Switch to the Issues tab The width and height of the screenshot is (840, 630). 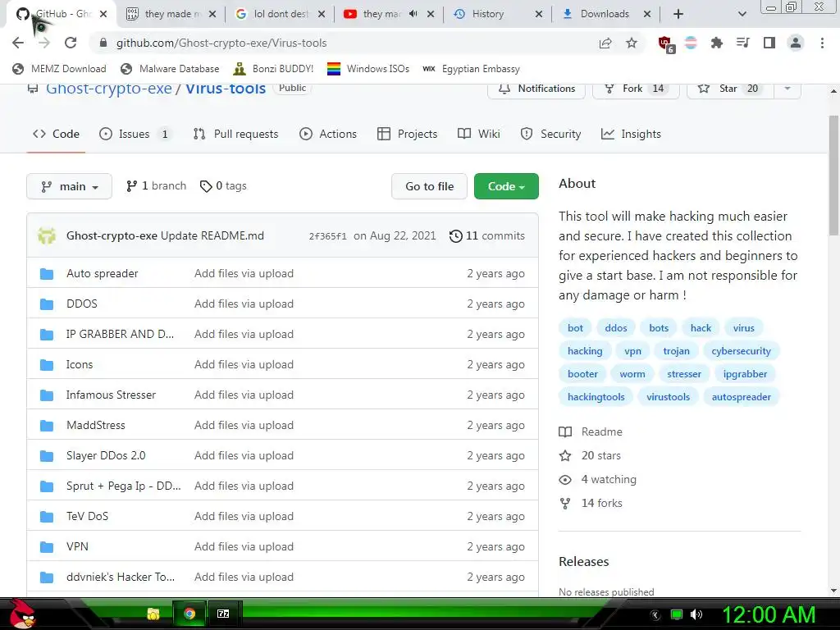tap(135, 134)
